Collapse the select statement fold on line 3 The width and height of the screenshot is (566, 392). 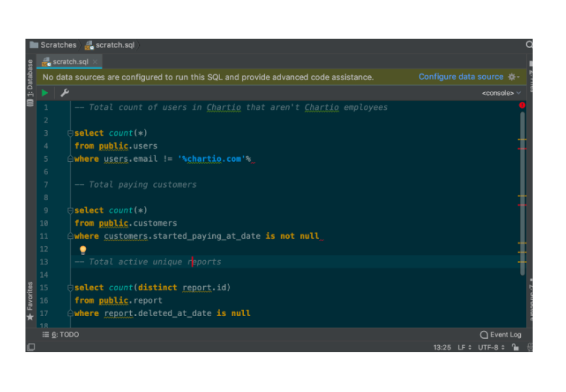70,133
